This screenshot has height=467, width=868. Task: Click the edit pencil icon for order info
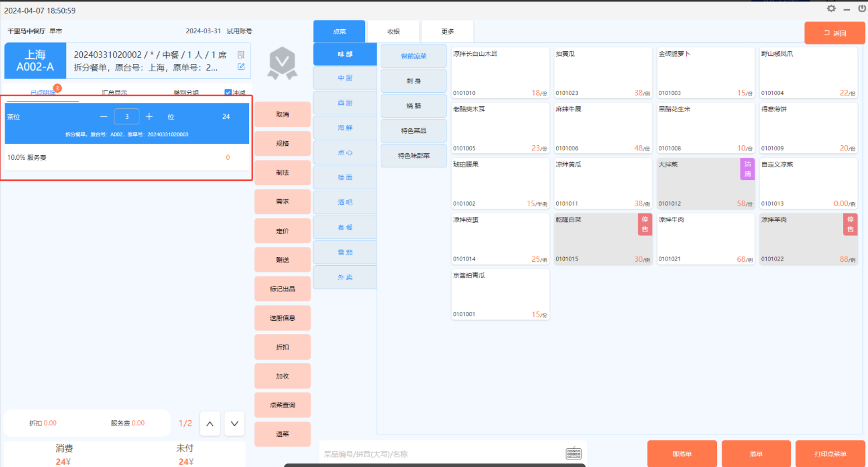(241, 66)
